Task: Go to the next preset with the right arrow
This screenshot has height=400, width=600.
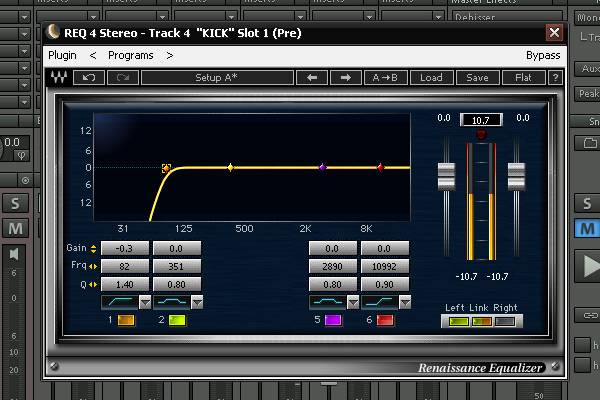Action: click(346, 78)
